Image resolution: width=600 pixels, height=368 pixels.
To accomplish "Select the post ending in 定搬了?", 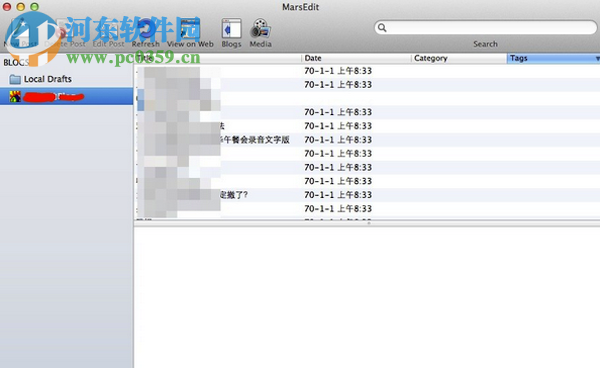I will (367, 195).
